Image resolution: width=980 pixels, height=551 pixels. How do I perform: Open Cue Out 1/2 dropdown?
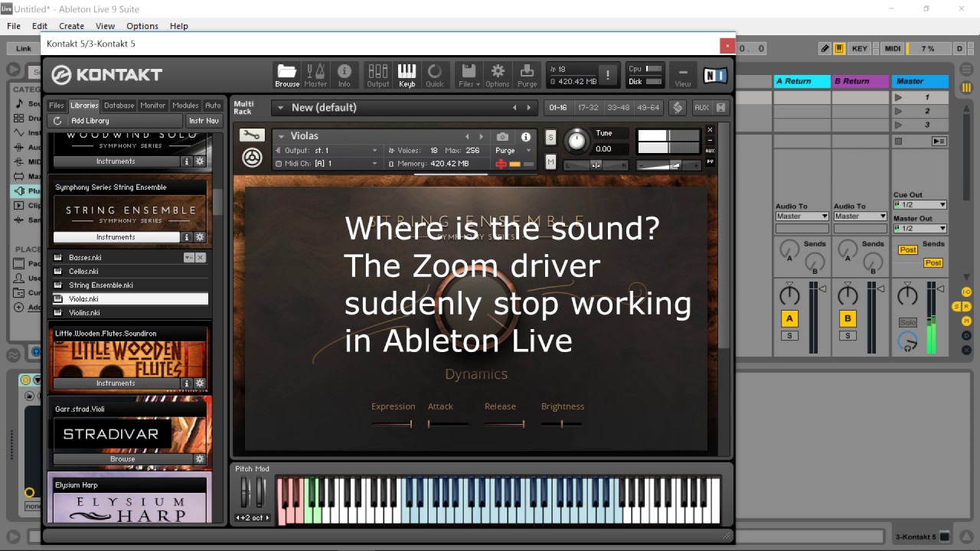point(920,205)
